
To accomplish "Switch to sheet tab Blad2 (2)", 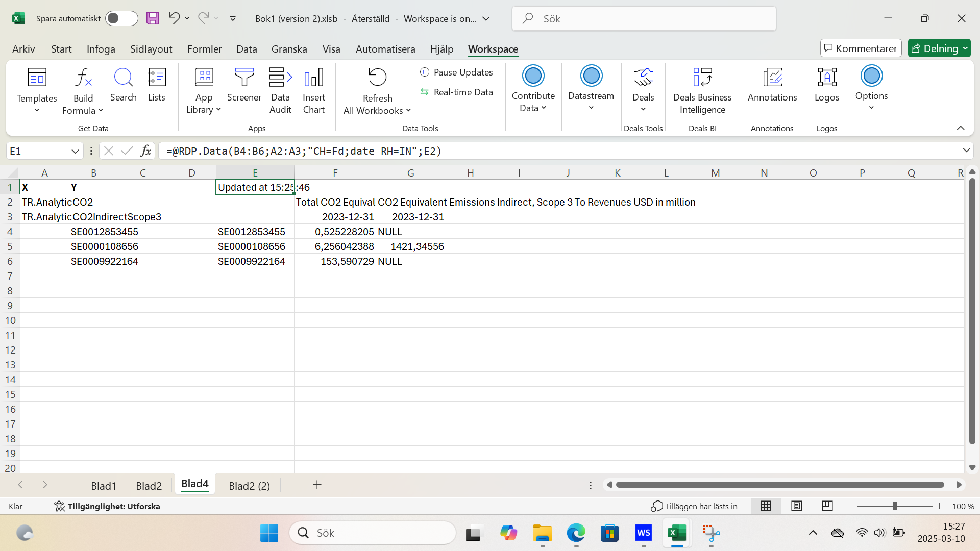I will [x=249, y=486].
